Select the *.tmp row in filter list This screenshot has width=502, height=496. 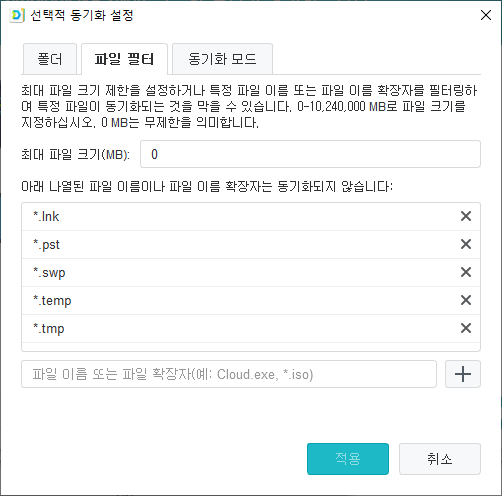pos(251,328)
